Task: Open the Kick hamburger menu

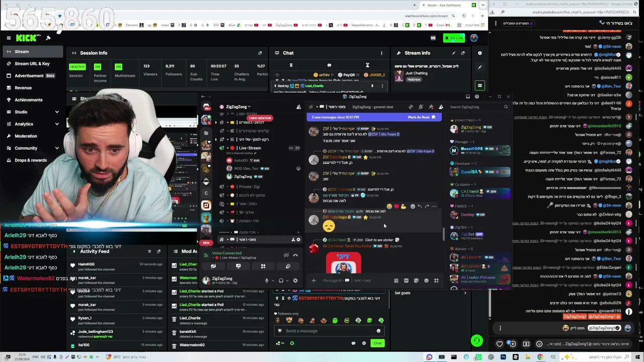Action: point(9,38)
